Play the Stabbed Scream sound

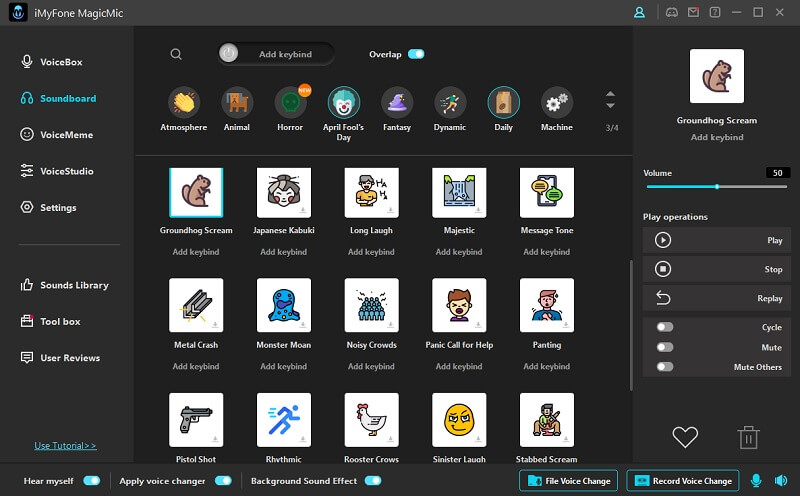coord(547,420)
